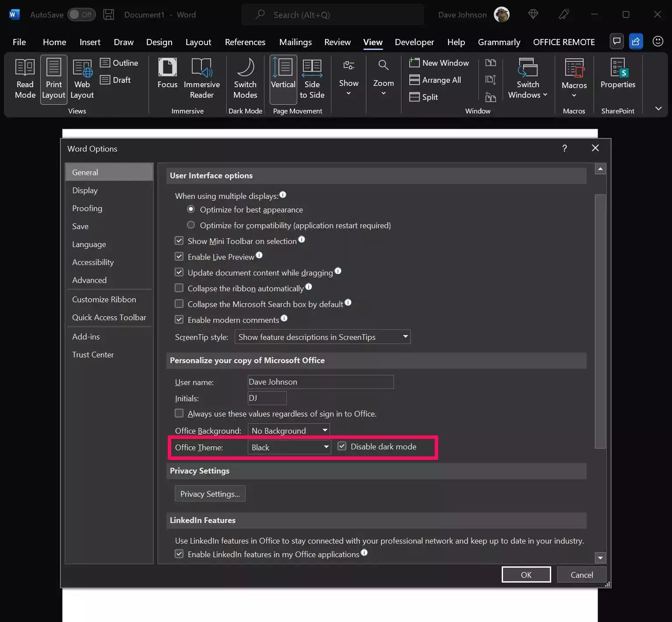Click the User name text field
Viewport: 672px width, 622px height.
pyautogui.click(x=320, y=382)
